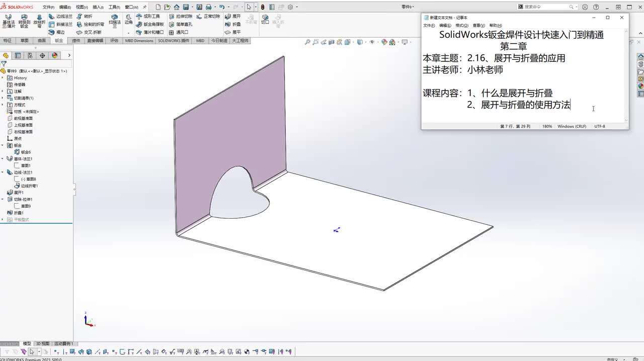Open the 运动算例 1 motion study tab

pyautogui.click(x=63, y=344)
